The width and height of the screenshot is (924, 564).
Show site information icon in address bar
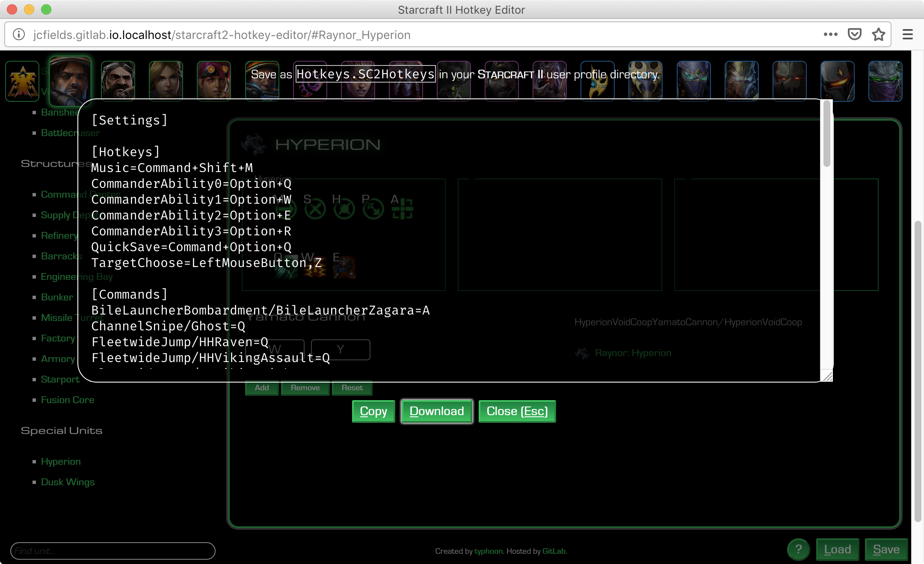click(x=19, y=35)
